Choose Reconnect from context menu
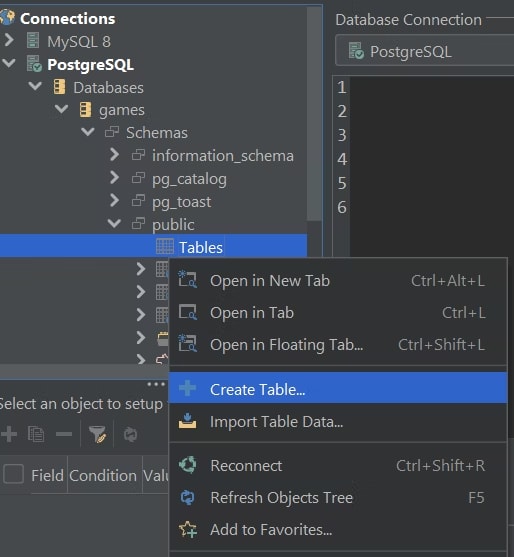 [338, 465]
